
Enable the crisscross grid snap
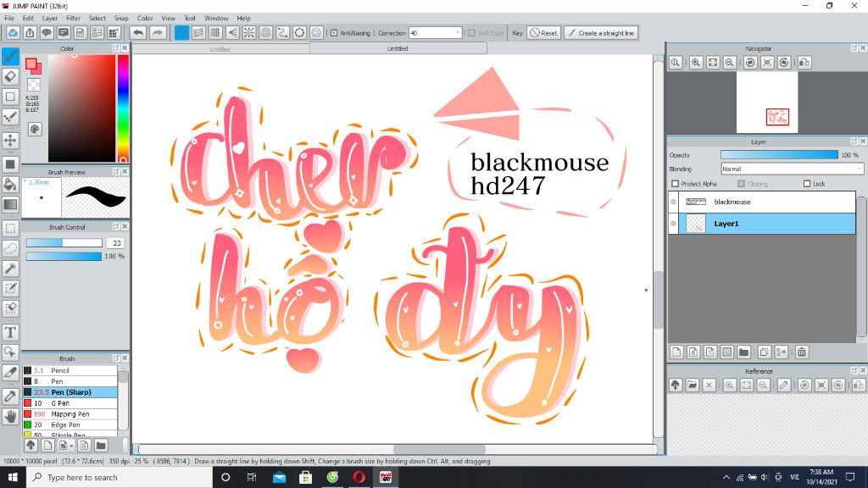click(215, 33)
